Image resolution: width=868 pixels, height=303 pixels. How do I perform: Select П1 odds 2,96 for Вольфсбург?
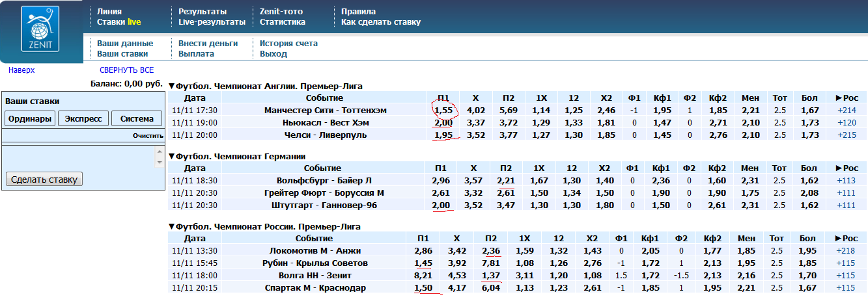[x=441, y=181]
